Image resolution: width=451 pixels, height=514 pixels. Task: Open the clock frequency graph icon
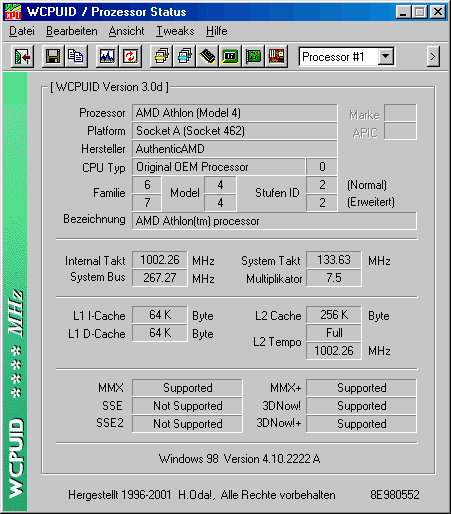(107, 57)
